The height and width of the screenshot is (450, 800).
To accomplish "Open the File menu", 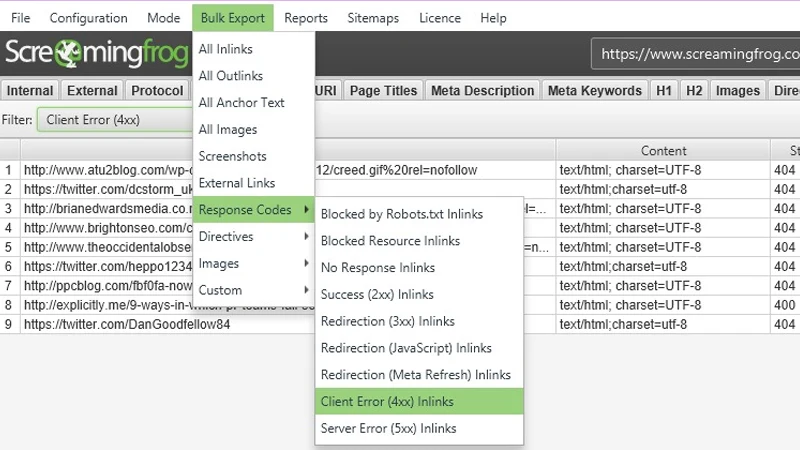I will coord(20,18).
